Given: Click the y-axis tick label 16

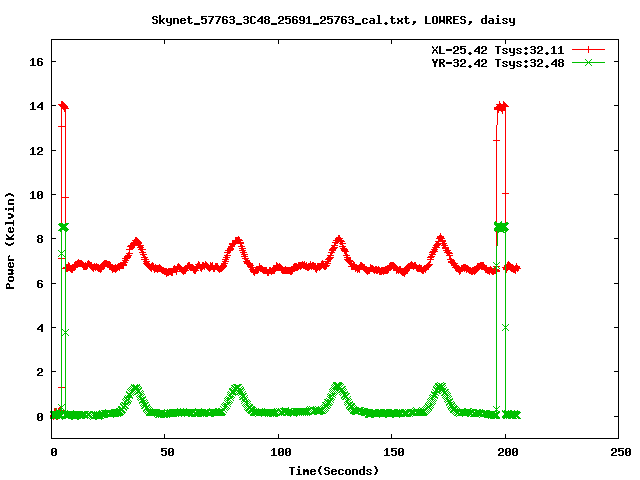Looking at the screenshot, I should point(36,62).
